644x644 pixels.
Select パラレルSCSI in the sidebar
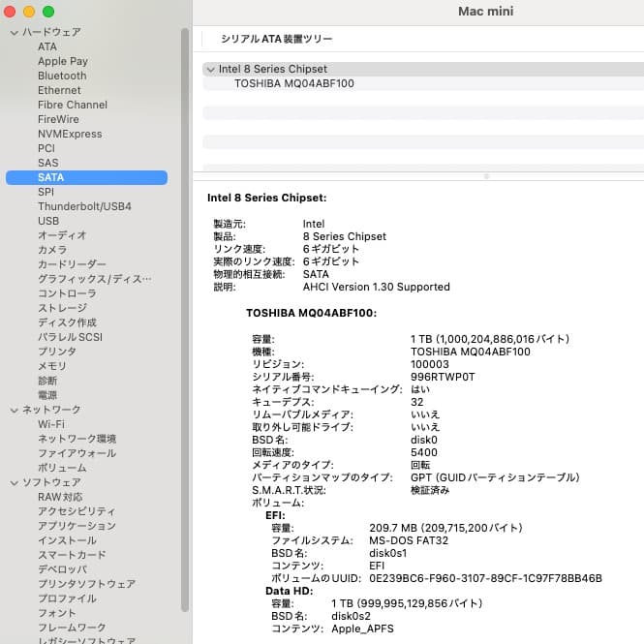pyautogui.click(x=71, y=337)
